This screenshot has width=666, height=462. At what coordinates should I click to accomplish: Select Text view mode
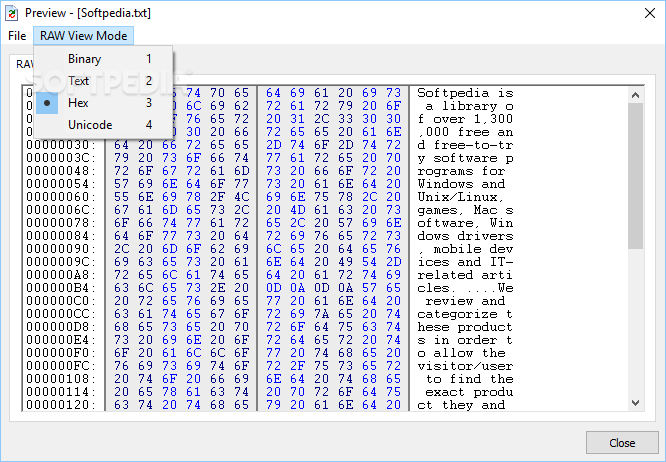pyautogui.click(x=103, y=81)
